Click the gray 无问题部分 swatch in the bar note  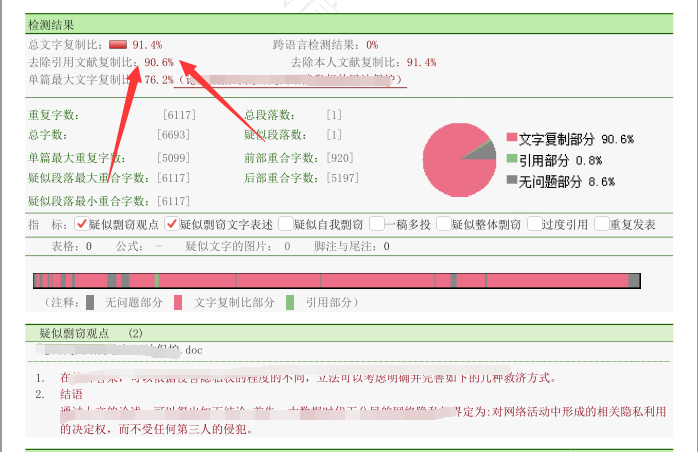pyautogui.click(x=91, y=301)
